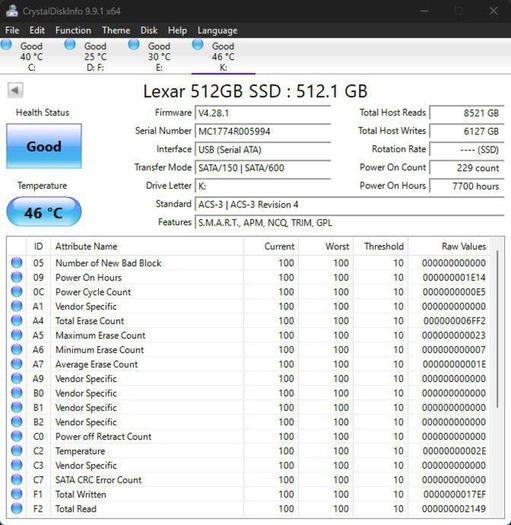Select the D: F: disk tab
Viewport: 511px width, 525px height.
[95, 56]
